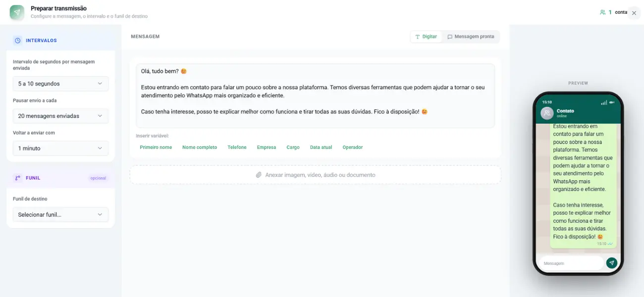Insert the Empresa variable
Viewport: 644px width, 297px height.
tap(267, 147)
